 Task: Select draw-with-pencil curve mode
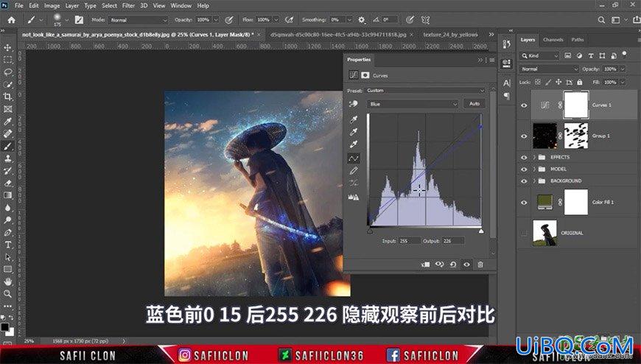pos(353,170)
